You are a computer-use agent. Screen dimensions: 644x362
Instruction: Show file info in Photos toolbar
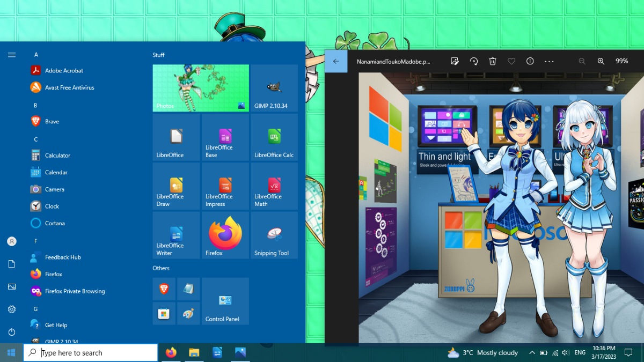tap(530, 61)
